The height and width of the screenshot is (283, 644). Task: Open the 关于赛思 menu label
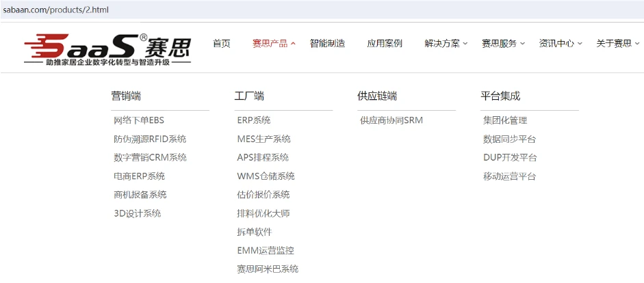click(614, 44)
